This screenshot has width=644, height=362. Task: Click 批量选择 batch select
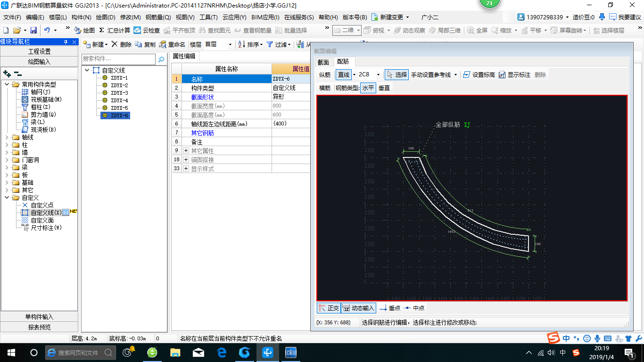coord(291,30)
